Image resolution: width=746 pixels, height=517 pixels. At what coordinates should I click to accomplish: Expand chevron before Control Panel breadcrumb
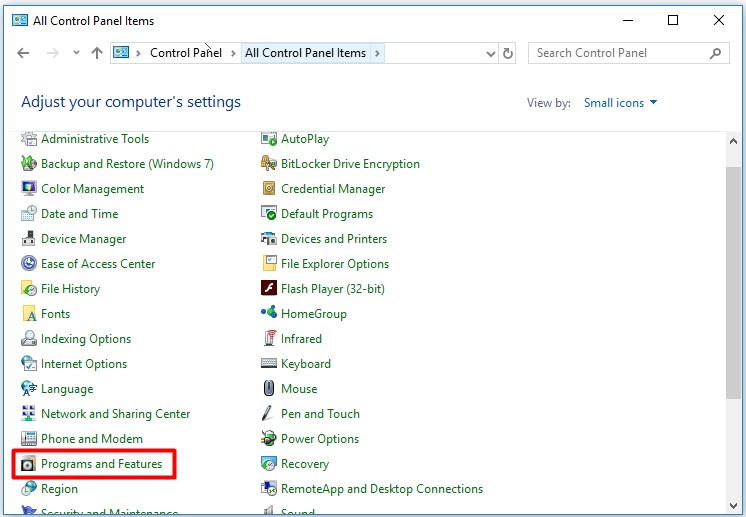point(138,53)
